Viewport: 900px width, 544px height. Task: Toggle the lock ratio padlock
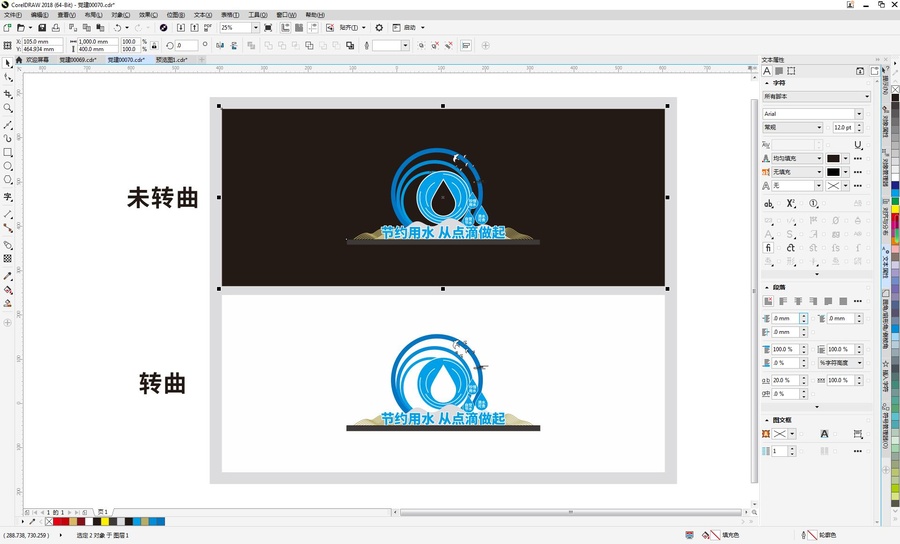[154, 45]
